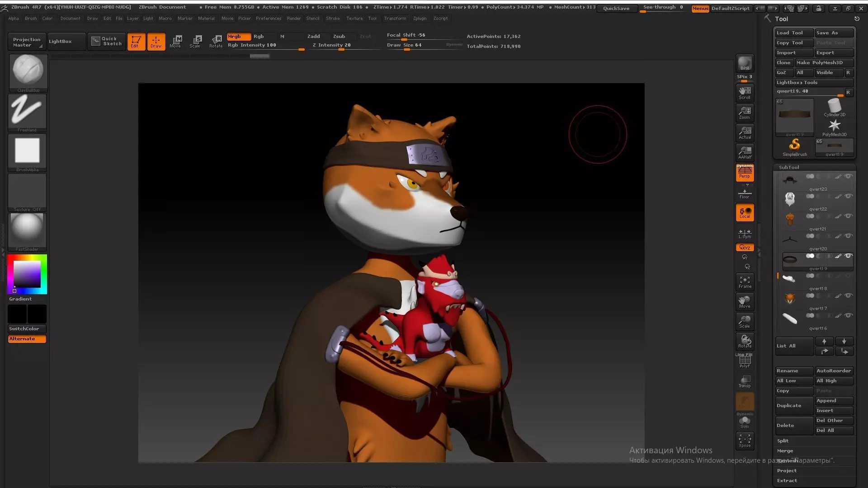
Task: Click the AAHalf icon
Action: (x=745, y=152)
